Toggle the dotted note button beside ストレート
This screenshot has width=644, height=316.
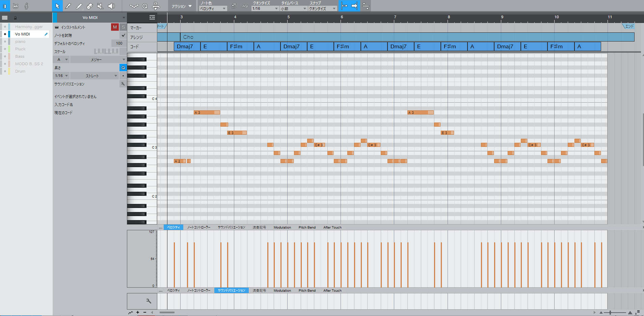pyautogui.click(x=123, y=76)
